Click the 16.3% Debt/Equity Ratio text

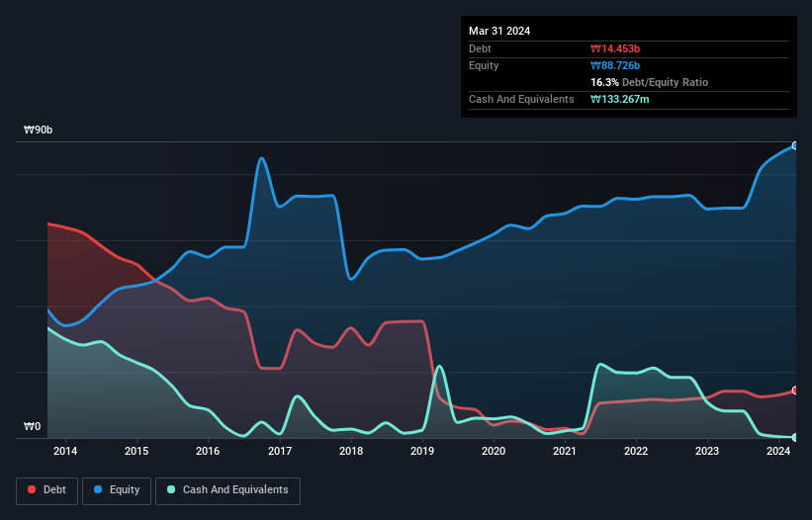pos(650,82)
